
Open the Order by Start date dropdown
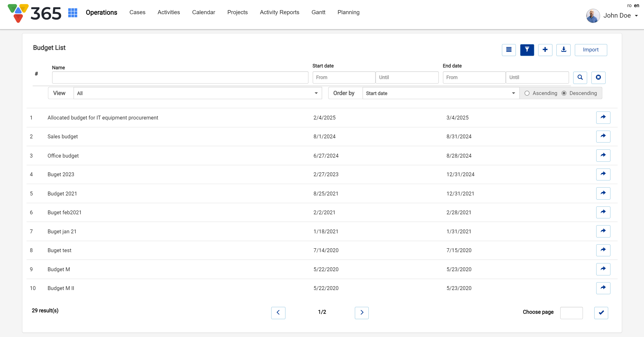click(440, 93)
